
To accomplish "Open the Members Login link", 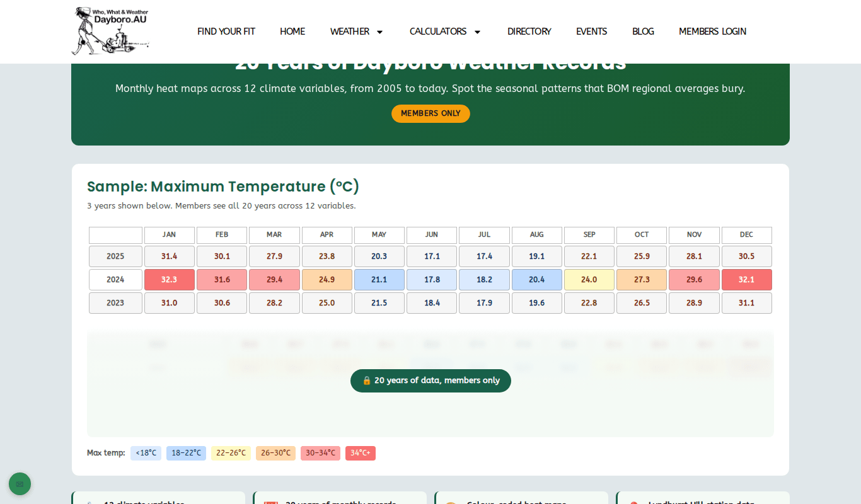I will click(x=713, y=31).
